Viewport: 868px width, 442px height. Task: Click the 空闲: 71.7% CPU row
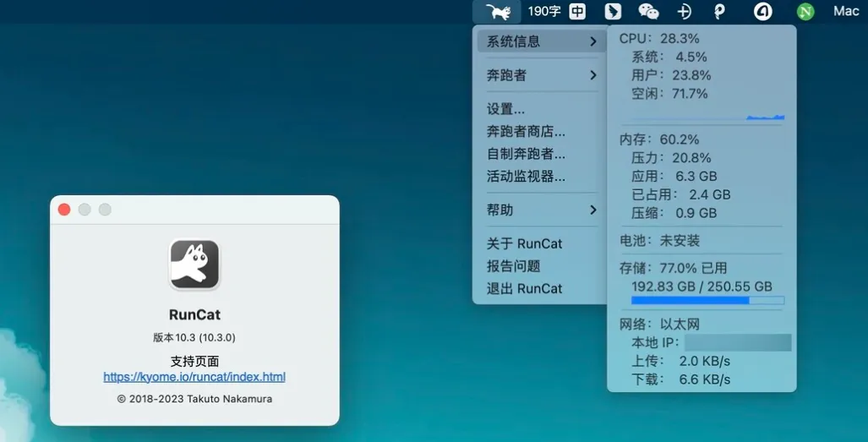click(670, 94)
